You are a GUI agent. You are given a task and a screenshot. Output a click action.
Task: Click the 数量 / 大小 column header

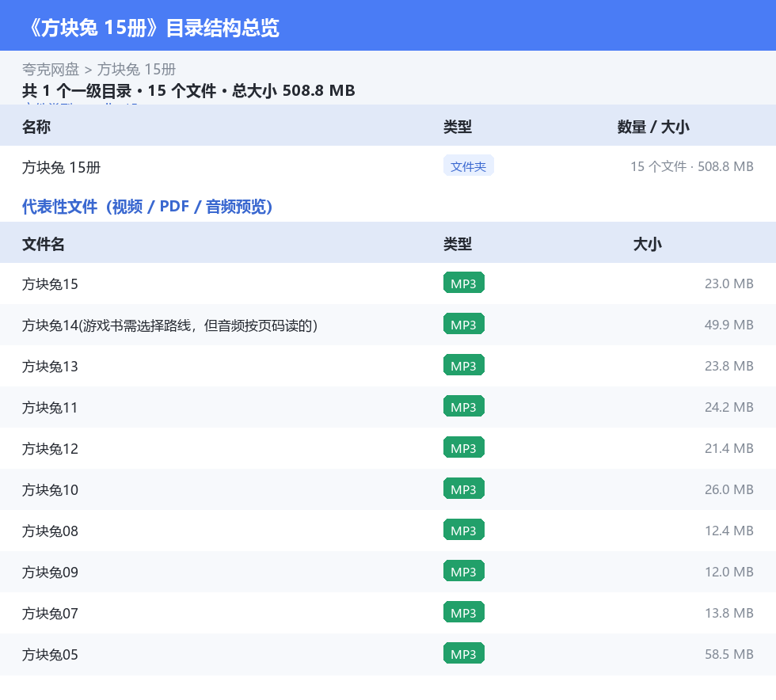coord(653,127)
